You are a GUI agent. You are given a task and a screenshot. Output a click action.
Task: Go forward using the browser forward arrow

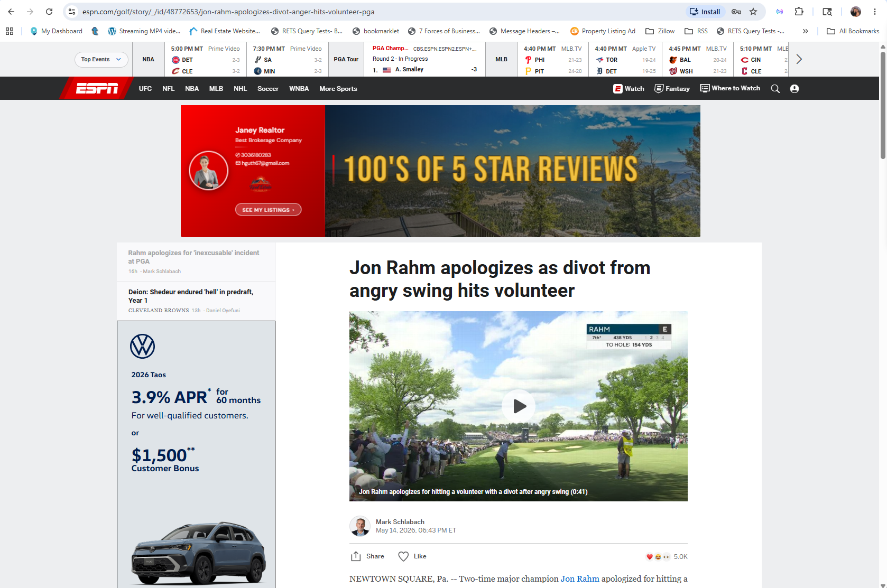coord(30,12)
